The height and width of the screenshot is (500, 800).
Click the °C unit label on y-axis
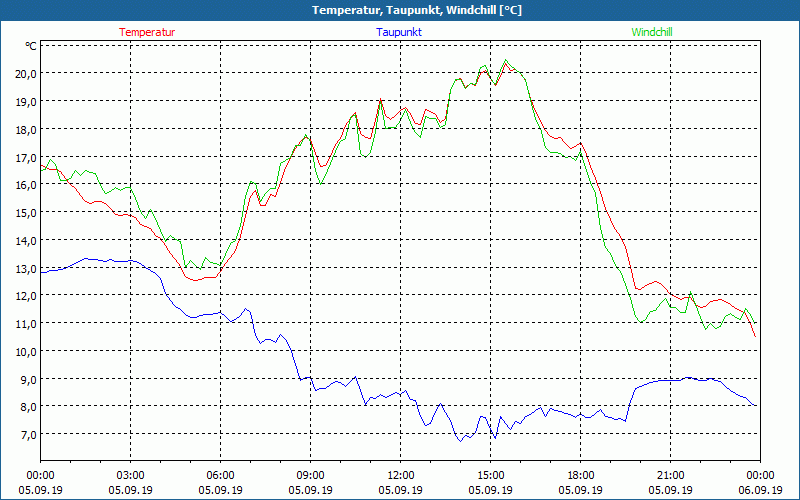point(31,46)
